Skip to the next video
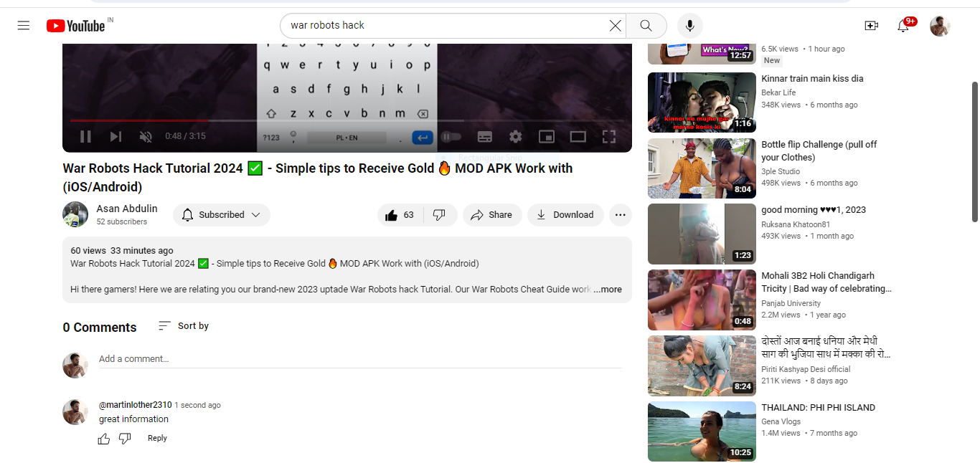Screen dimensions: 980x463 [116, 136]
